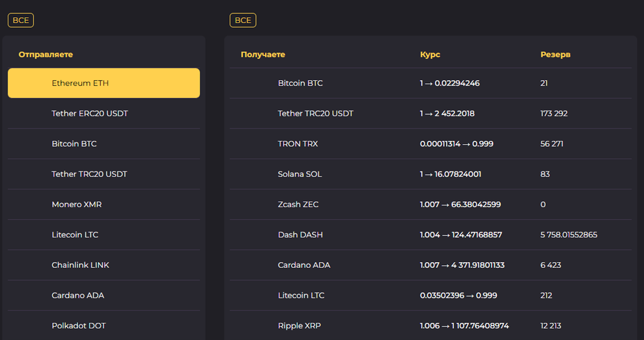Click the rate 1 → 2 452.2018

pos(447,113)
